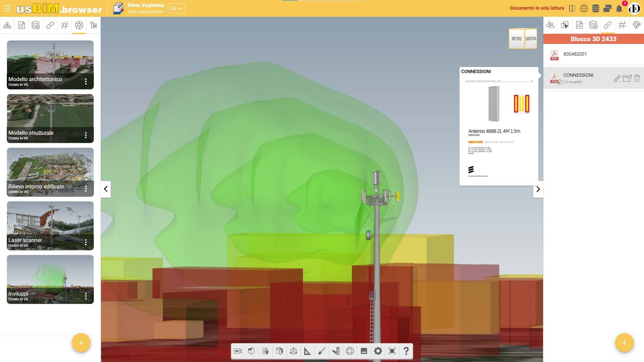Select the measure triangle ruler tool

pos(307,351)
